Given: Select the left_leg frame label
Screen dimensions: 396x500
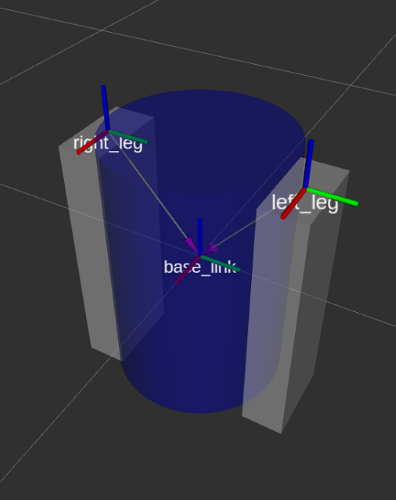Looking at the screenshot, I should 305,202.
